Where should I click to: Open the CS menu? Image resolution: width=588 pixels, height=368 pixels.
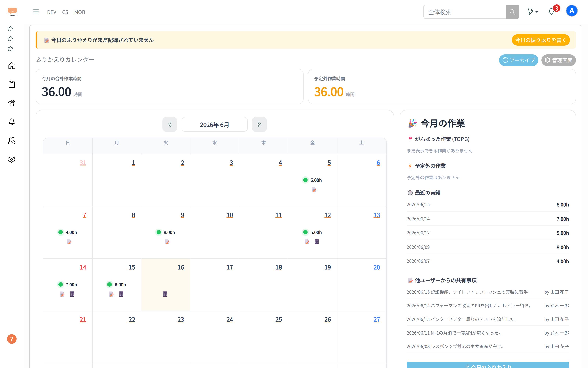pyautogui.click(x=65, y=12)
